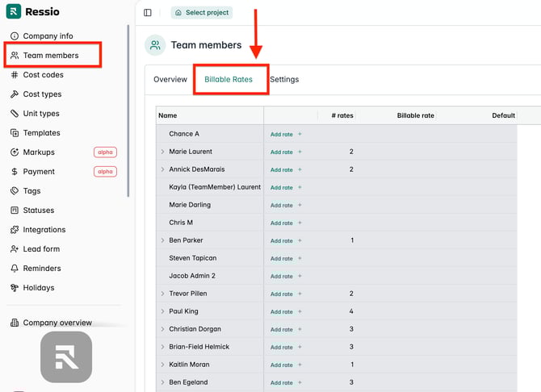Expand Marie Laurent's rates row
The image size is (541, 392).
pos(162,152)
